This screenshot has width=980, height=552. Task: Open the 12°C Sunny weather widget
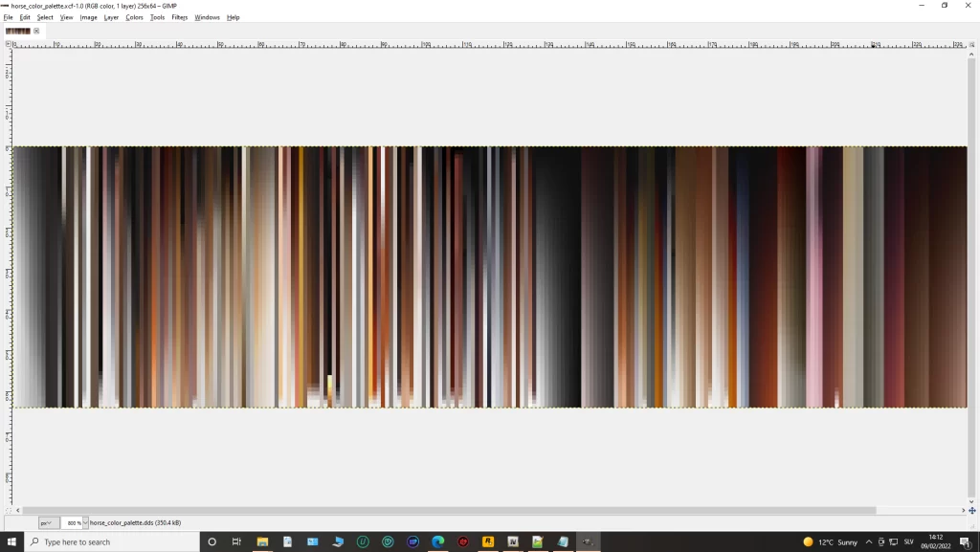coord(830,541)
